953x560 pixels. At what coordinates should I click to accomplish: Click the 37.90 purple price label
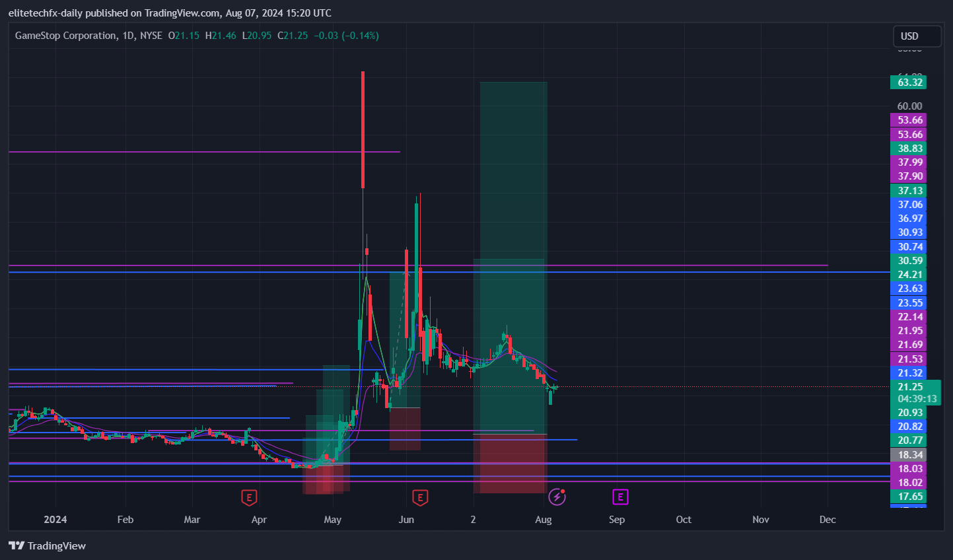point(909,176)
